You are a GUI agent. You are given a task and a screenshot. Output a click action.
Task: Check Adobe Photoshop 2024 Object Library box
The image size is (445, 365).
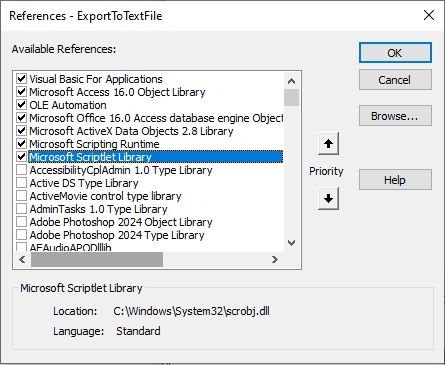point(22,222)
